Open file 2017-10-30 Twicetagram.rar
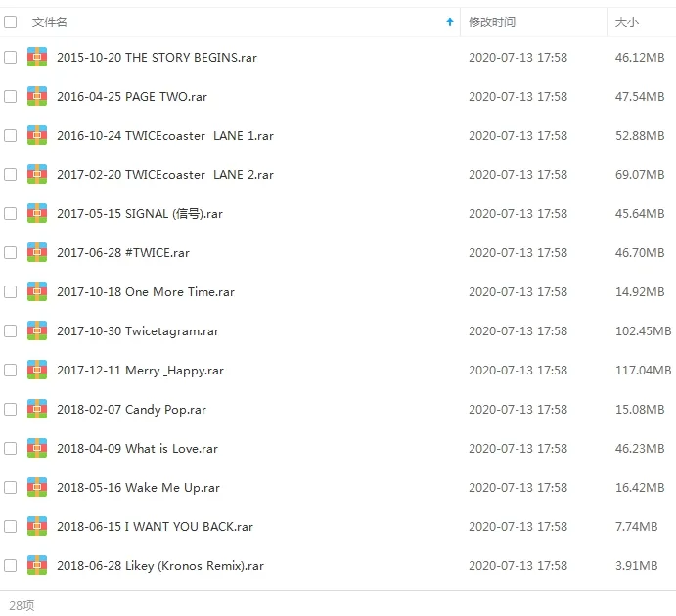Image resolution: width=676 pixels, height=616 pixels. (138, 330)
